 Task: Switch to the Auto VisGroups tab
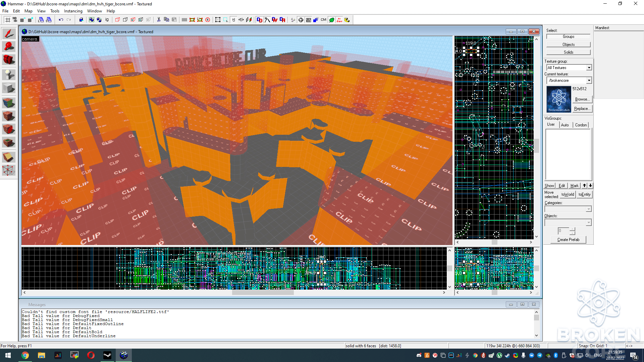point(565,125)
